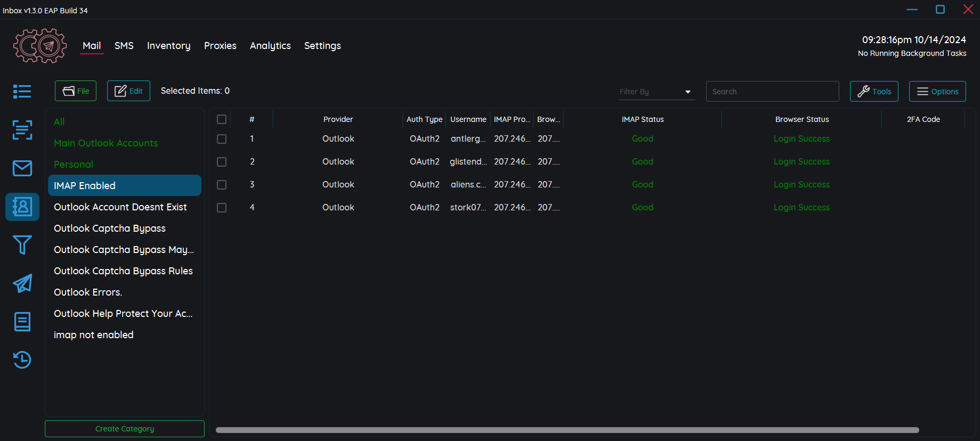Open the Settings tab

pyautogui.click(x=322, y=46)
